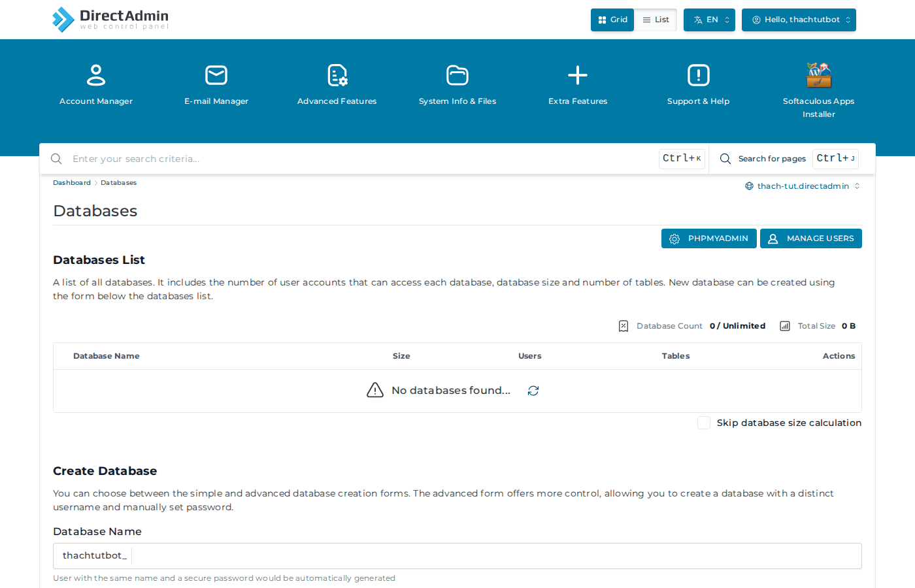Image resolution: width=915 pixels, height=588 pixels.
Task: Expand the Hello, thachtutbot account menu
Action: [798, 20]
